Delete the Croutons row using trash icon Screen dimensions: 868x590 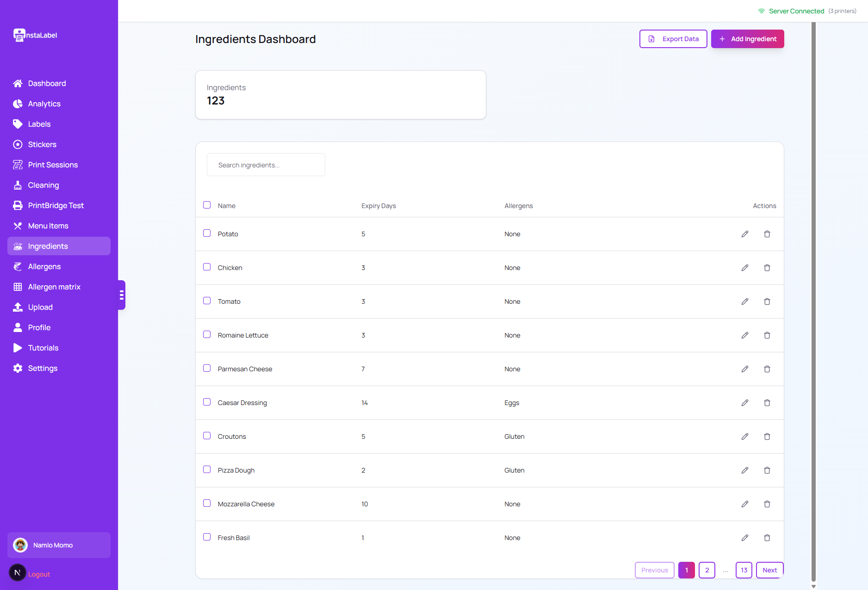(x=767, y=436)
